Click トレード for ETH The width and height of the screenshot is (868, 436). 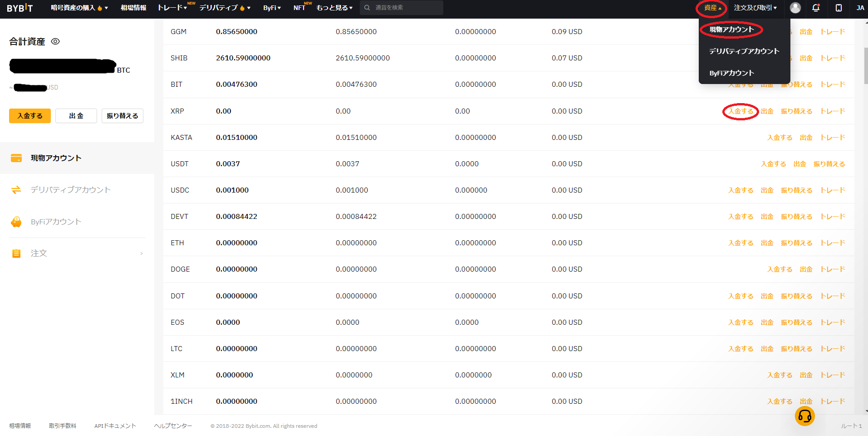(x=833, y=243)
